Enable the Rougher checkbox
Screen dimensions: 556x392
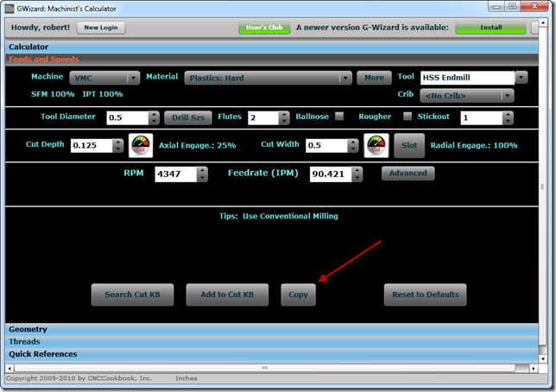408,116
